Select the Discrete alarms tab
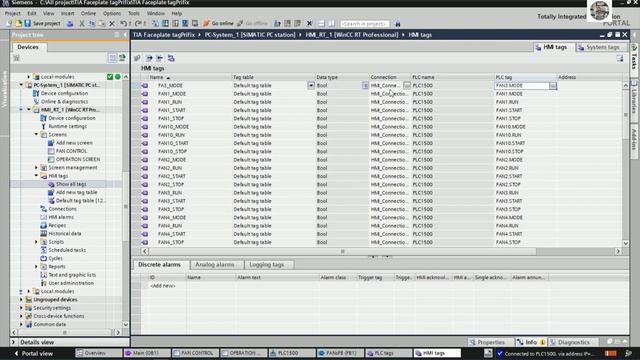The image size is (640, 360). pyautogui.click(x=159, y=264)
